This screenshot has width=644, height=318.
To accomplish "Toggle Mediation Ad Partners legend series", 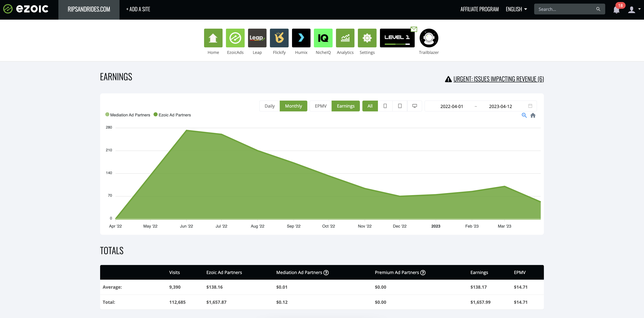I will click(127, 115).
